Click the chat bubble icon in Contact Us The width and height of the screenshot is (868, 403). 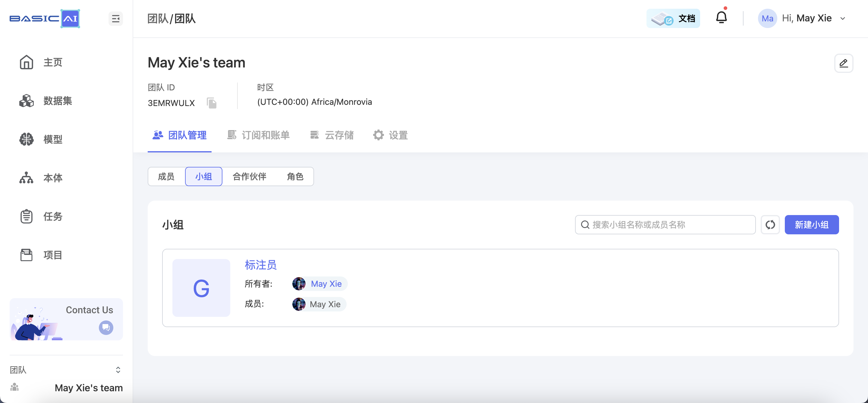tap(106, 327)
